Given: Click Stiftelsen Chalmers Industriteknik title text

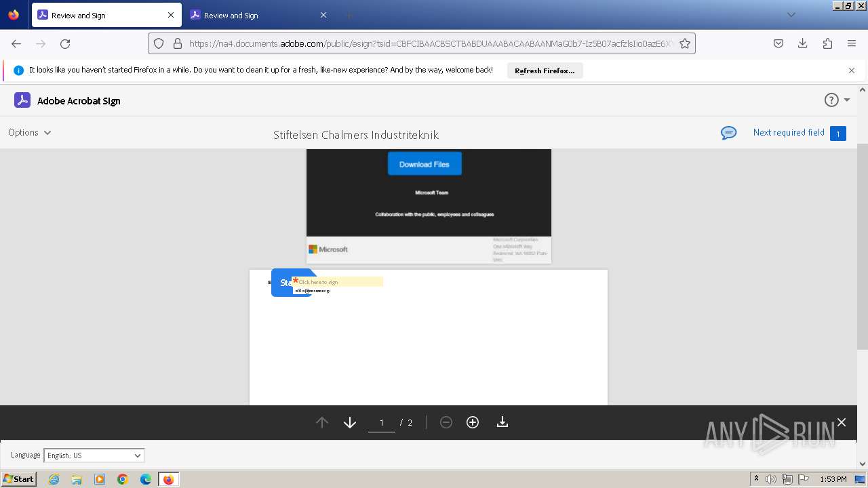Looking at the screenshot, I should pyautogui.click(x=356, y=135).
